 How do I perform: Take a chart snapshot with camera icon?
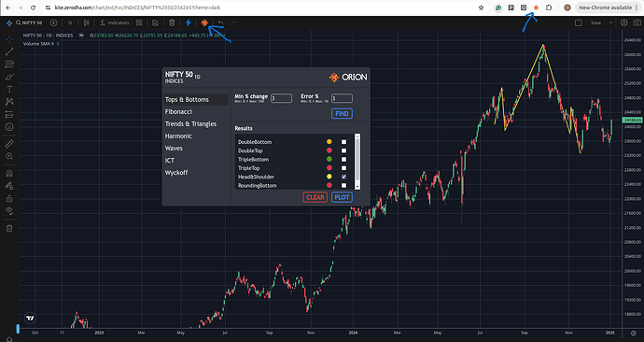637,22
